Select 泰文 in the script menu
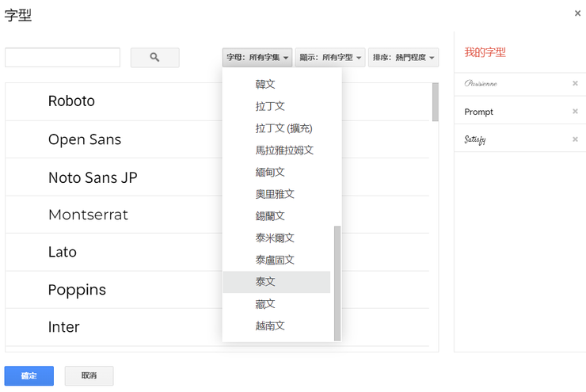The image size is (586, 392). (x=265, y=282)
